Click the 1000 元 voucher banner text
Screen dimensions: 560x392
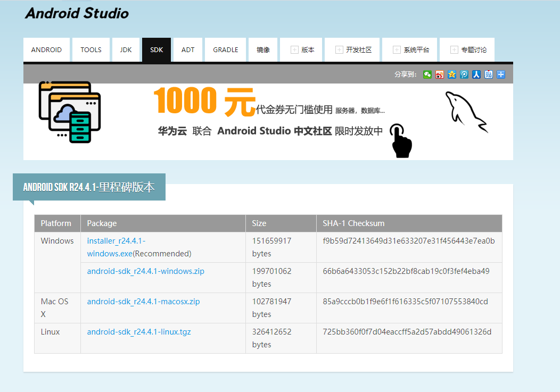pyautogui.click(x=204, y=102)
